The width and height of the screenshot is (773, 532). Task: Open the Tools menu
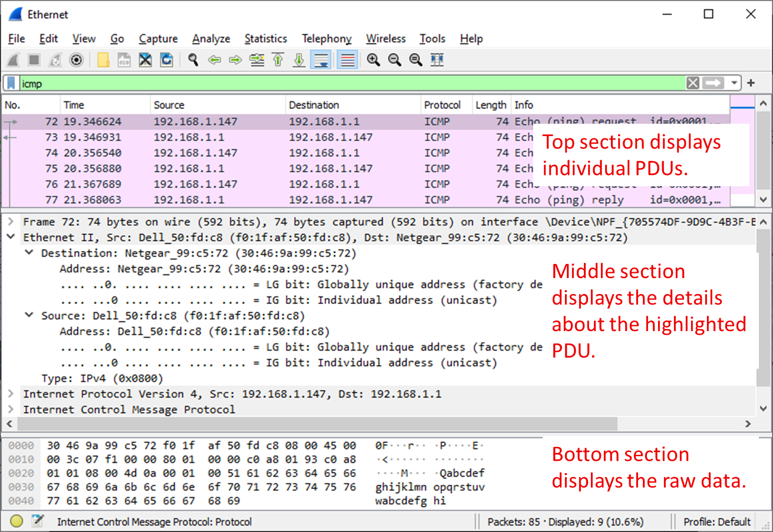[x=432, y=38]
